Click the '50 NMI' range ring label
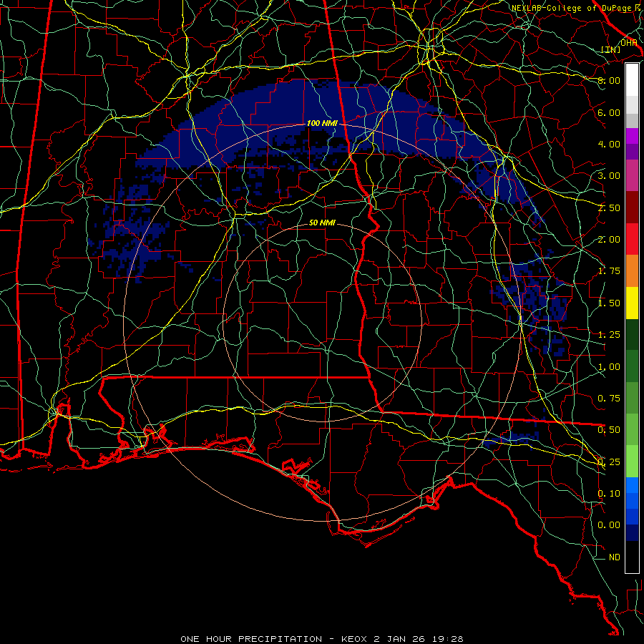Viewport: 644px width, 644px height. 322,223
